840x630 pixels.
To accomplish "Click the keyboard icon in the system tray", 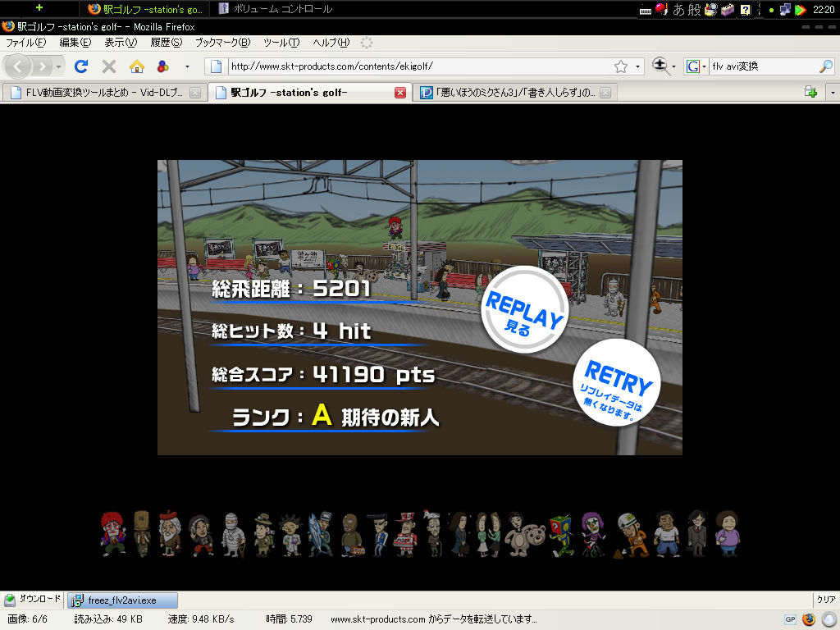I will click(x=646, y=10).
